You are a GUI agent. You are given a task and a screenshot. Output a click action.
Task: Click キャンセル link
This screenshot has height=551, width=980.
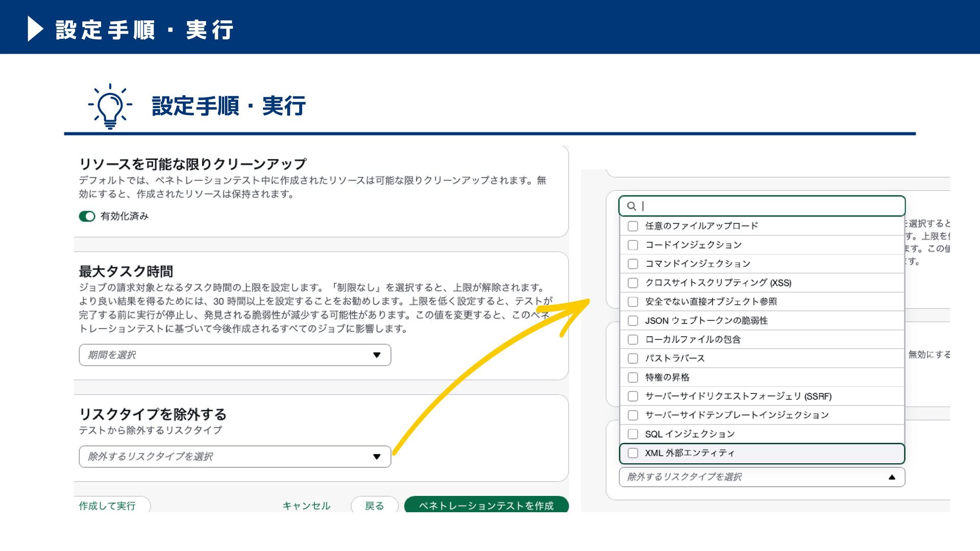[x=306, y=506]
